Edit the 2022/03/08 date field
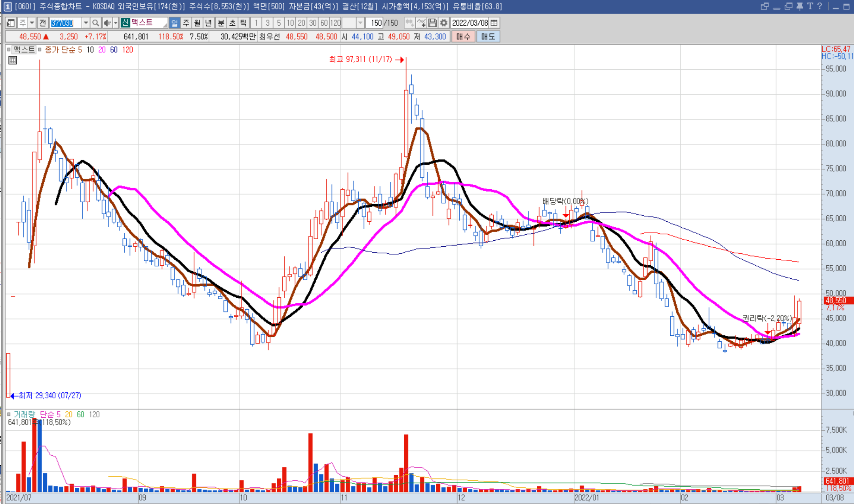Viewport: 854px width, 504px height. [470, 23]
